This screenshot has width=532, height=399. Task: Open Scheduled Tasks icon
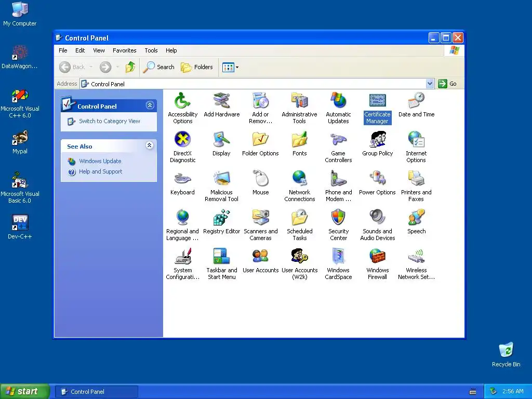(300, 225)
